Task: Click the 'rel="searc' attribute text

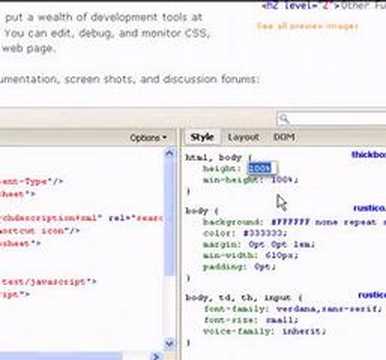Action: pyautogui.click(x=136, y=218)
